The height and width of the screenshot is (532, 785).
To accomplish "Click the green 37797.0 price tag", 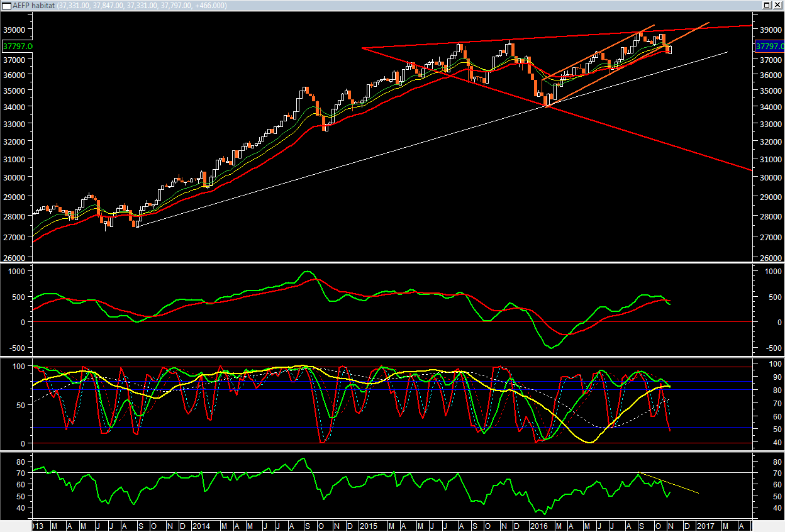I will 17,47.
